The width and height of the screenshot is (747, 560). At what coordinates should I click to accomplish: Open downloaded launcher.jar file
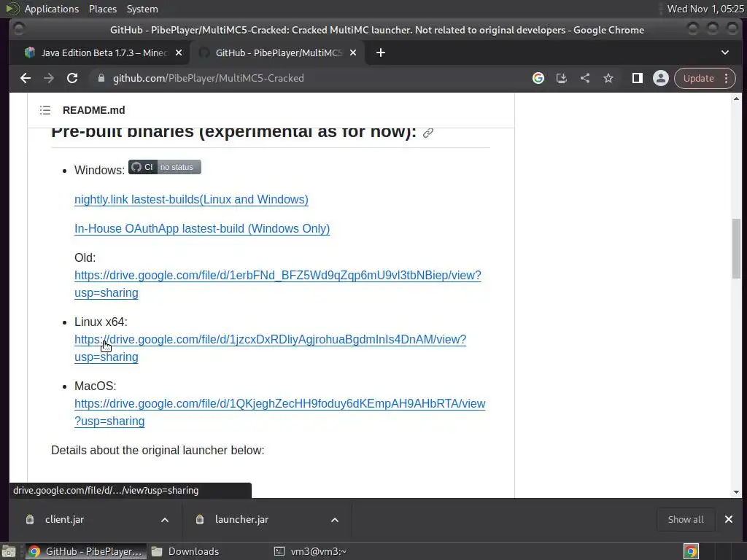[x=241, y=519]
